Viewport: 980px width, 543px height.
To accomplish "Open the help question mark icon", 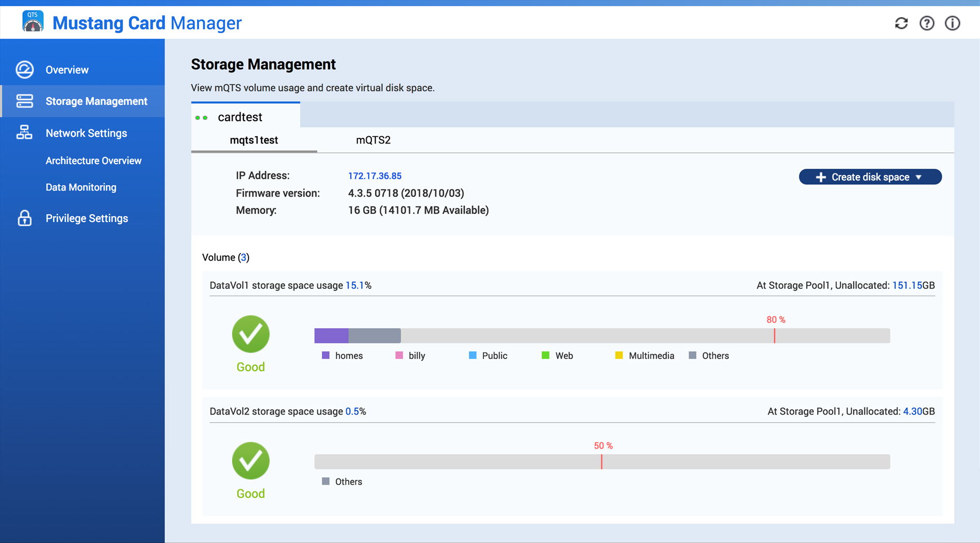I will coord(927,23).
